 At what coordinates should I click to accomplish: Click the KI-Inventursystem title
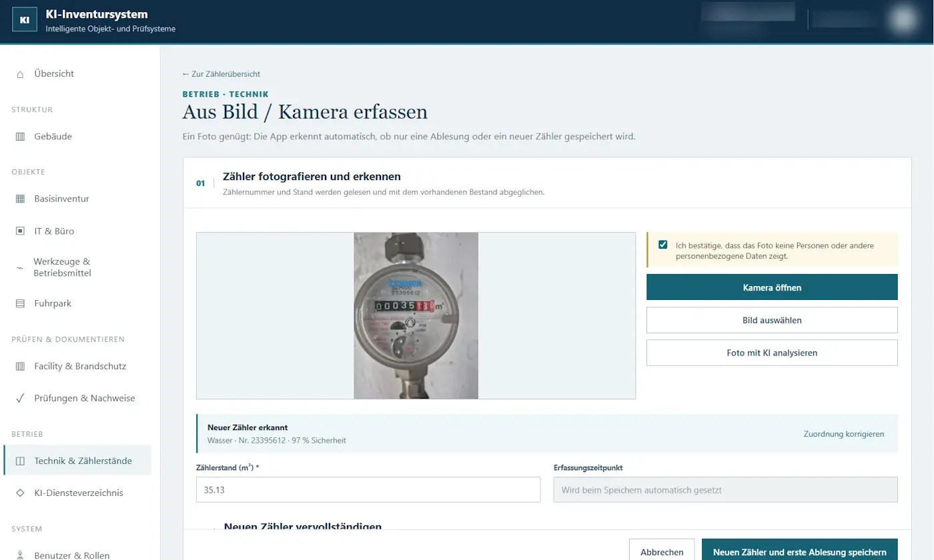pyautogui.click(x=97, y=14)
